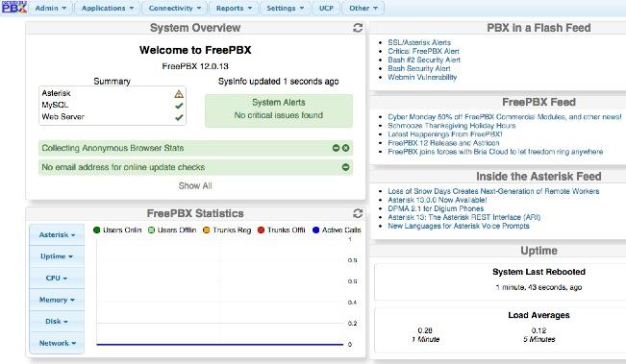Open the SSL/Asterisk Alerts link
Viewport: 626px width, 364px height.
coord(419,42)
